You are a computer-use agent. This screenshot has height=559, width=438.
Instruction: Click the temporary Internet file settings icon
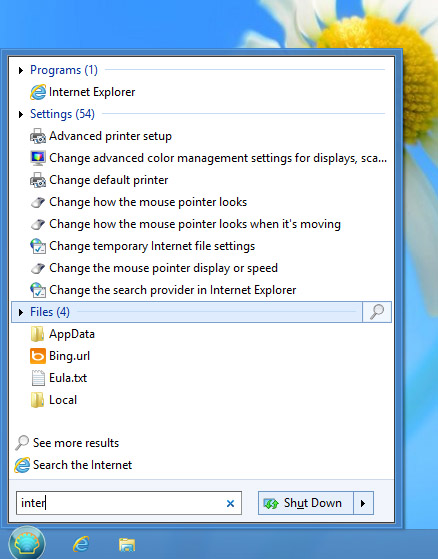tap(38, 246)
